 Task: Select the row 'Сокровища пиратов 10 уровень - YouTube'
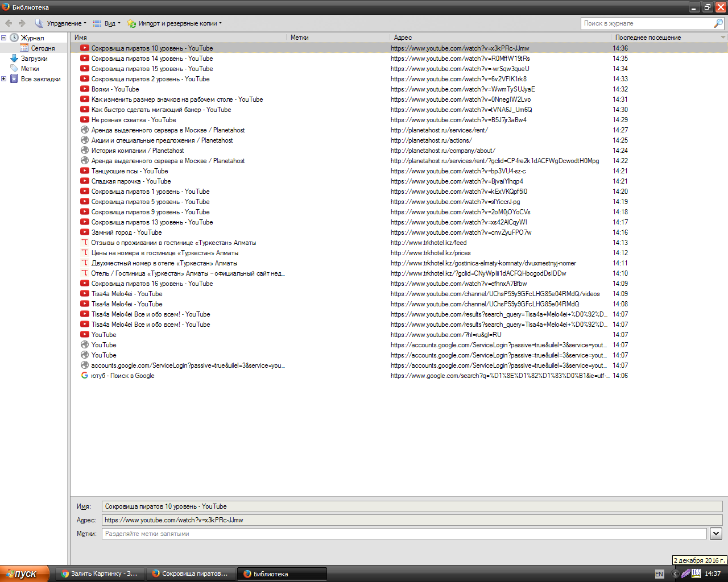point(399,48)
